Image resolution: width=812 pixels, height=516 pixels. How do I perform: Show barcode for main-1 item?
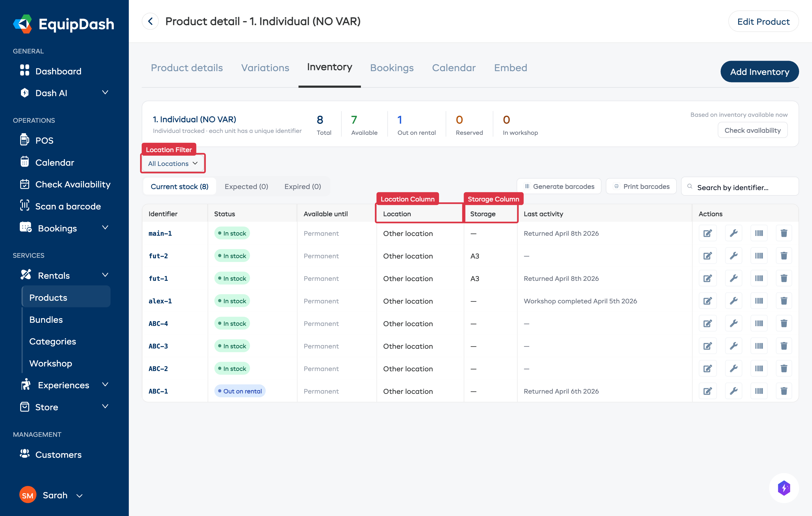759,233
